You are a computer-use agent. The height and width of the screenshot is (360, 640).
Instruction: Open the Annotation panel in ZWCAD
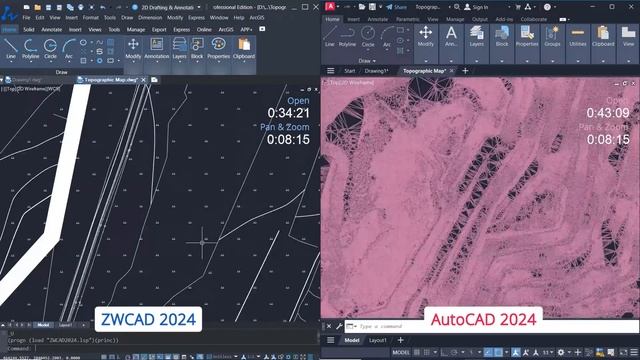tap(156, 49)
